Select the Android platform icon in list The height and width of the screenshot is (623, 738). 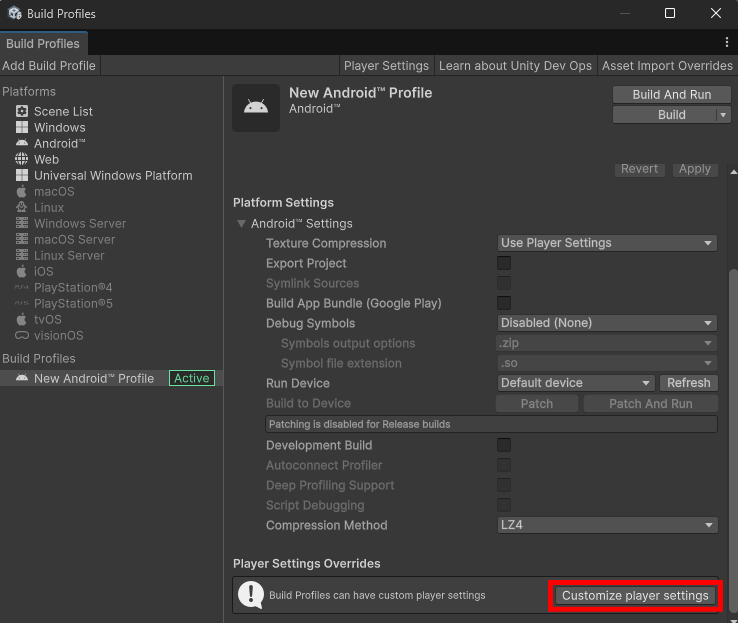[22, 143]
